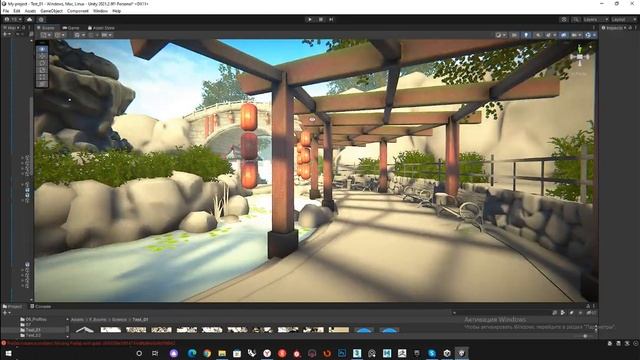Viewport: 640px width, 360px height.
Task: Open the Help menu
Action: pyautogui.click(x=116, y=11)
